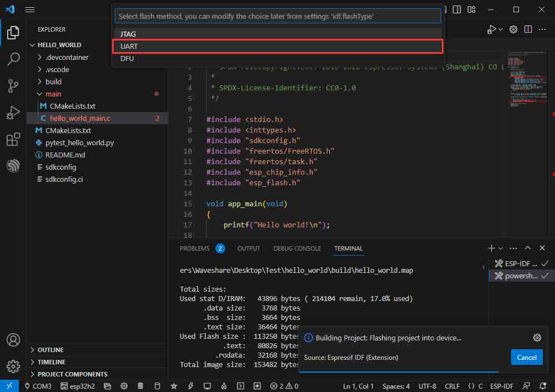Choose JTAG flash method
555x392 pixels.
click(277, 34)
